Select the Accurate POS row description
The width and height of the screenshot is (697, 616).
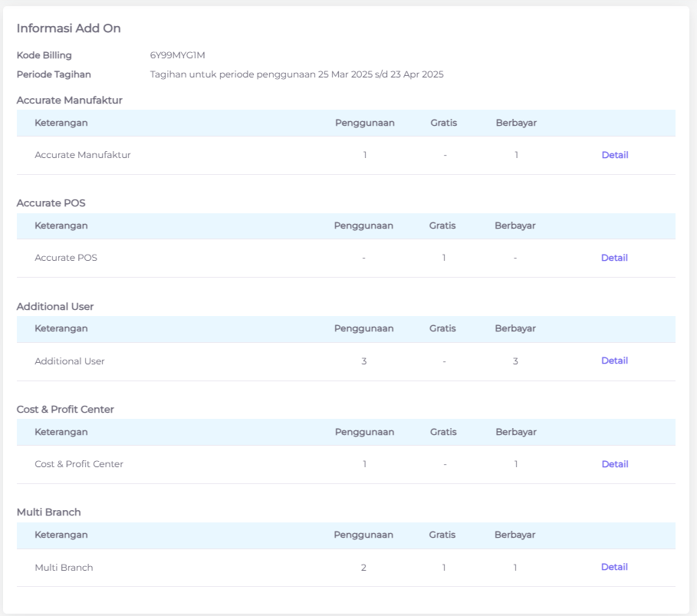66,258
